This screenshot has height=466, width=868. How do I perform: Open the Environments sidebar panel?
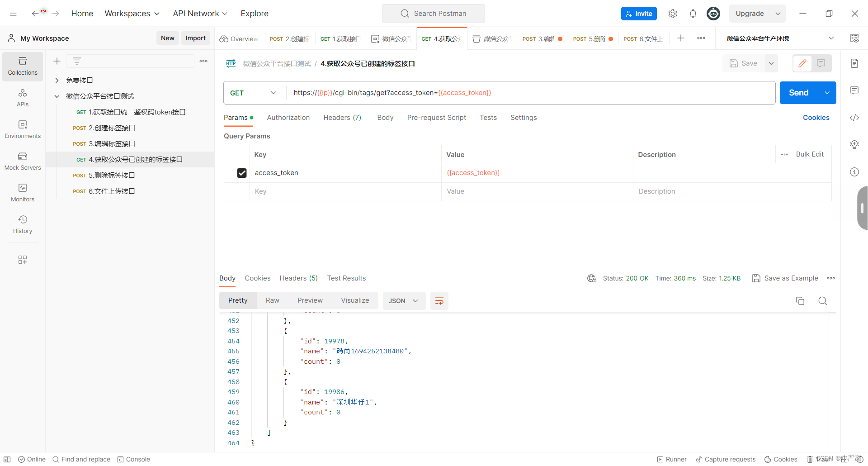pos(23,129)
